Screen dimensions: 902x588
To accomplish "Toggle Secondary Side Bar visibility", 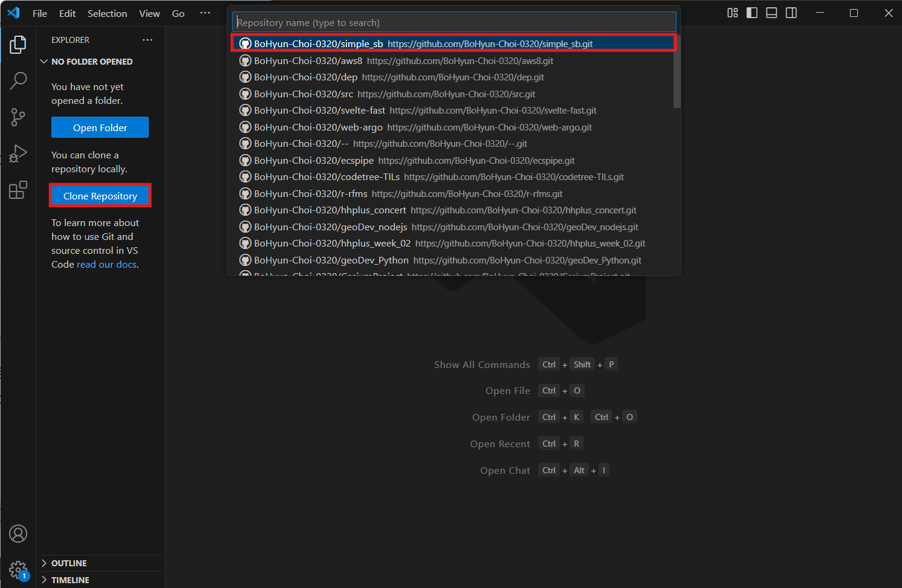I will pyautogui.click(x=791, y=13).
